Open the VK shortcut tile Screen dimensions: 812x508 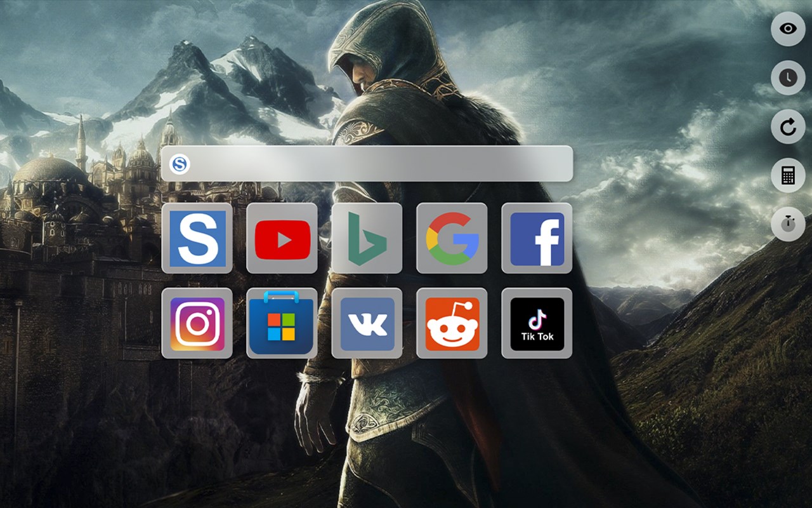367,323
